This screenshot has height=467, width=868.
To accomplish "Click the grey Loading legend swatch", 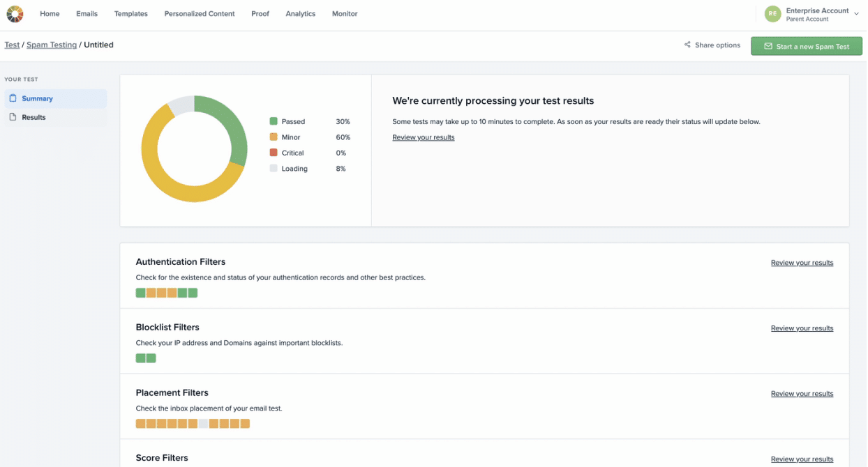I will tap(274, 169).
